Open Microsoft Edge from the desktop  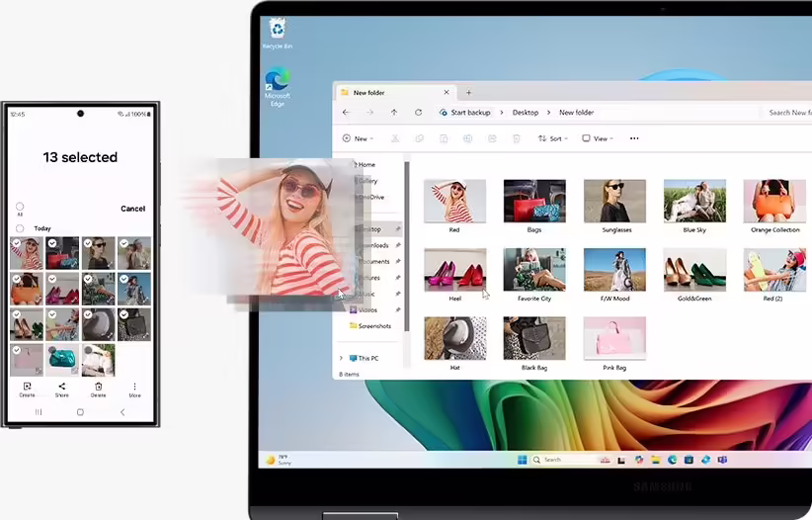277,81
